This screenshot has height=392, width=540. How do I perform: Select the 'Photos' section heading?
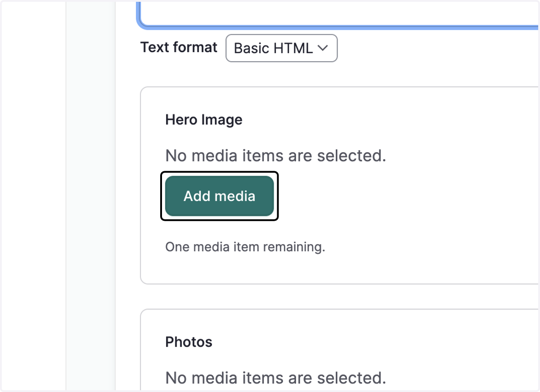[189, 342]
